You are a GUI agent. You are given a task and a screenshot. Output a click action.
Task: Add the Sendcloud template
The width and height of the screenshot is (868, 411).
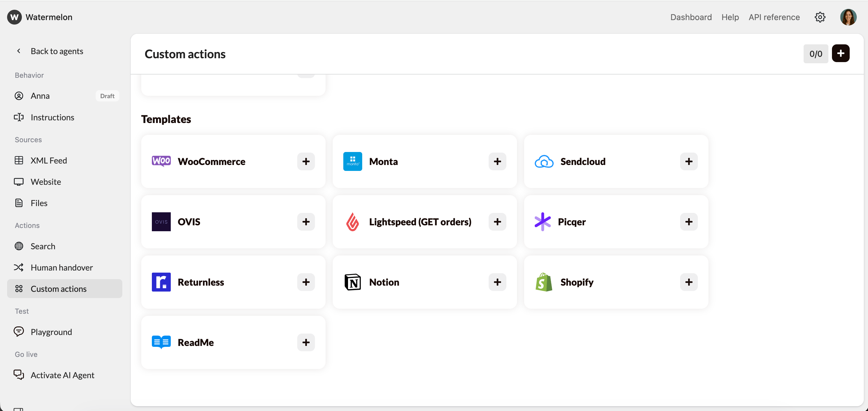[x=688, y=161]
